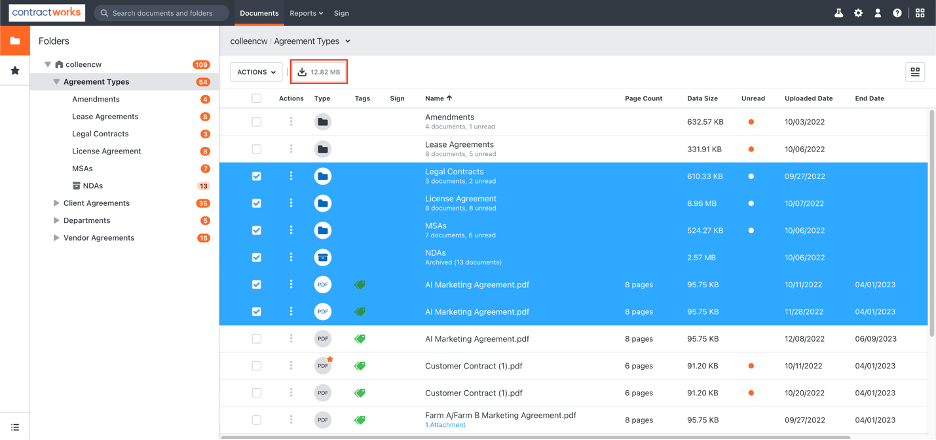
Task: Uncheck the Legal Contracts row checkbox
Action: 257,176
